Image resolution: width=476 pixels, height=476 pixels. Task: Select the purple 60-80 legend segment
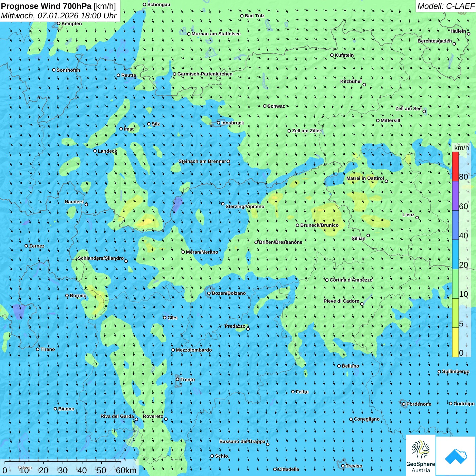pyautogui.click(x=455, y=196)
